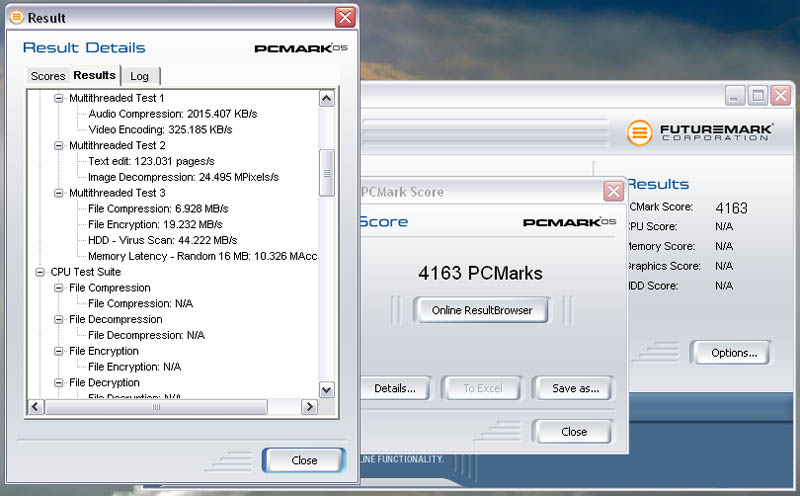The image size is (800, 496).
Task: Click the vertical scrollbar thumb
Action: point(327,173)
